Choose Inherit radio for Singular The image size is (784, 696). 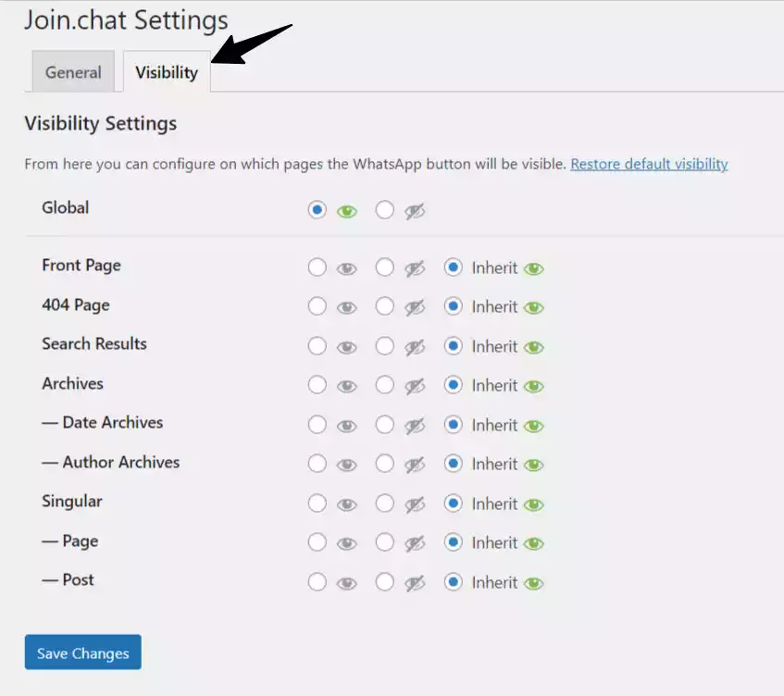click(x=453, y=503)
